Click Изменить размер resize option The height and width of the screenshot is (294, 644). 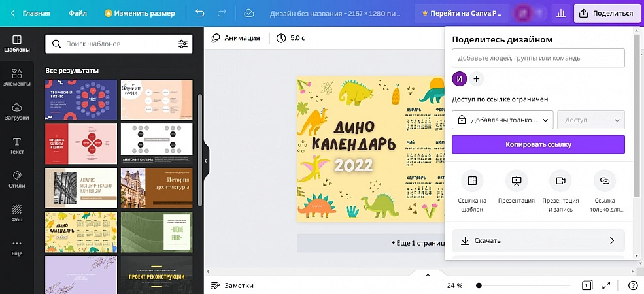(140, 13)
